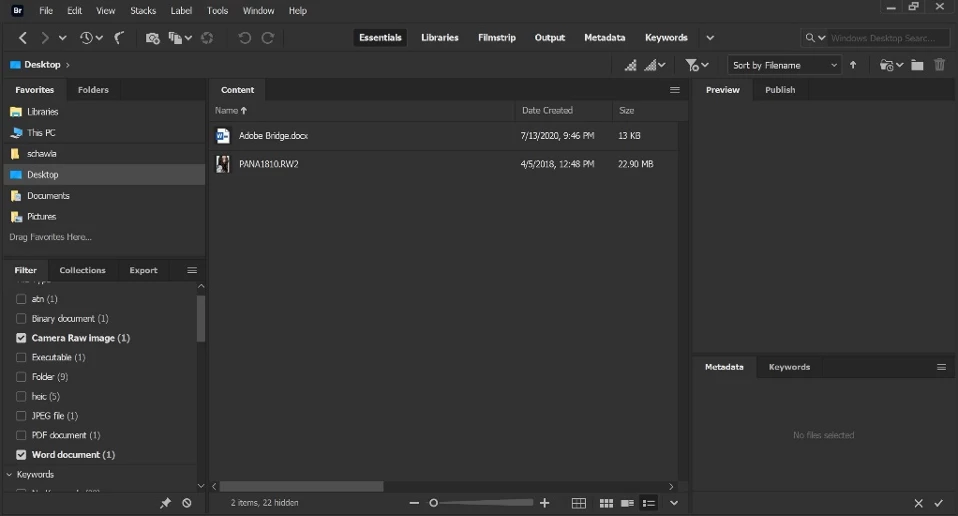Check the Folder (9) filter
958x516 pixels.
pos(21,377)
